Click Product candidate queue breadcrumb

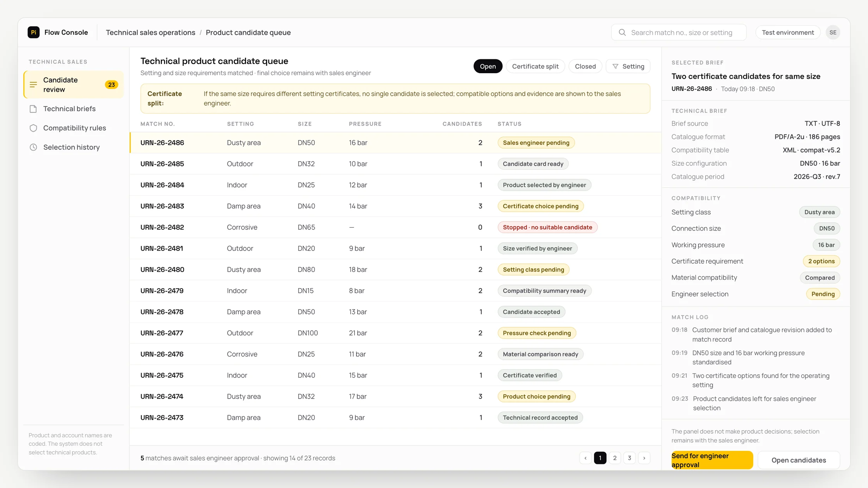click(248, 33)
